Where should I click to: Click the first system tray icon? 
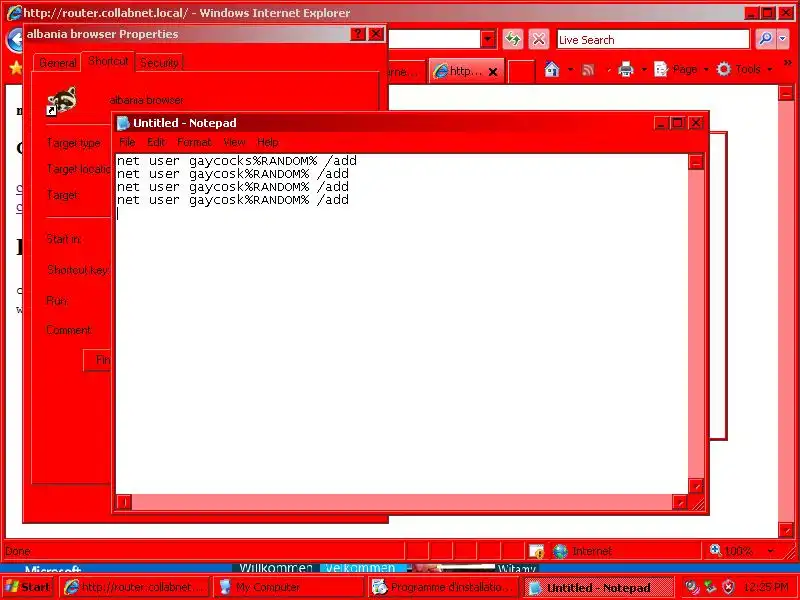(692, 587)
